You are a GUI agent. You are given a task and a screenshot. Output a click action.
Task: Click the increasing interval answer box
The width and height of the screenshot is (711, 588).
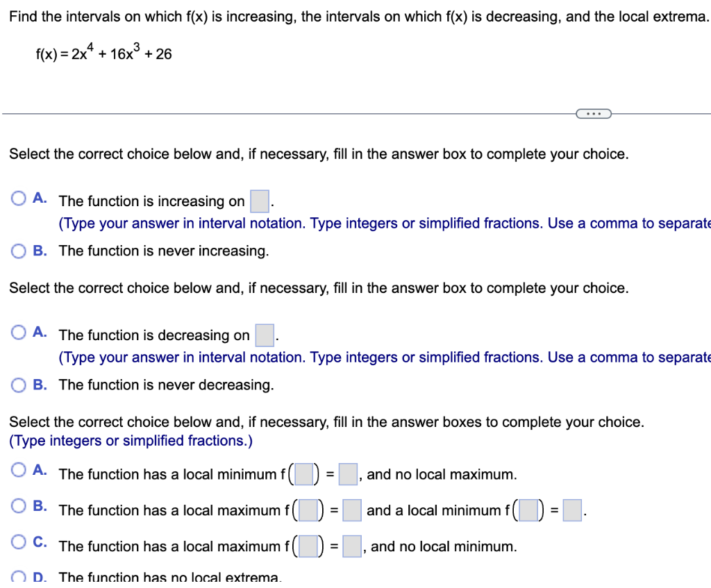coord(258,201)
